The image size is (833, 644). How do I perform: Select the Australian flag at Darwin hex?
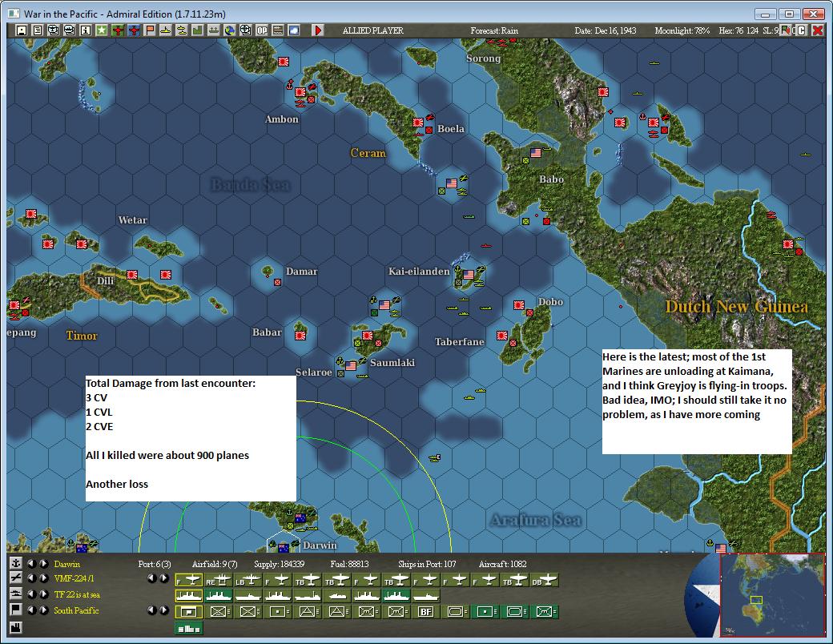[x=284, y=547]
